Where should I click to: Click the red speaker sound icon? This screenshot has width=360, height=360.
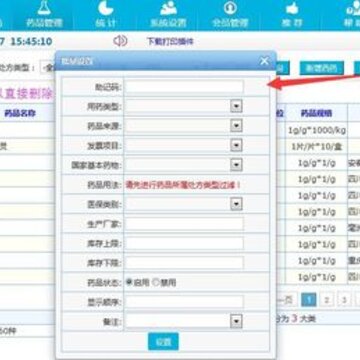(x=120, y=41)
